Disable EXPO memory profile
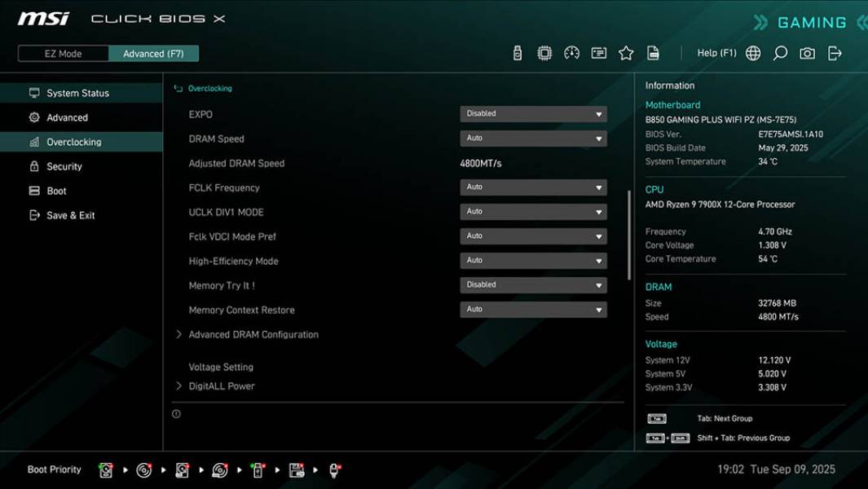The image size is (868, 489). (533, 113)
